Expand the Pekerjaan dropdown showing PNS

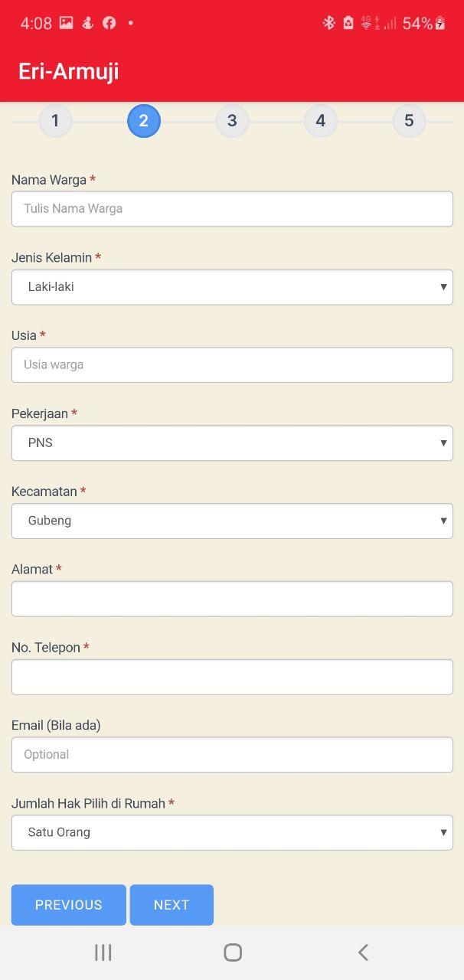coord(232,443)
